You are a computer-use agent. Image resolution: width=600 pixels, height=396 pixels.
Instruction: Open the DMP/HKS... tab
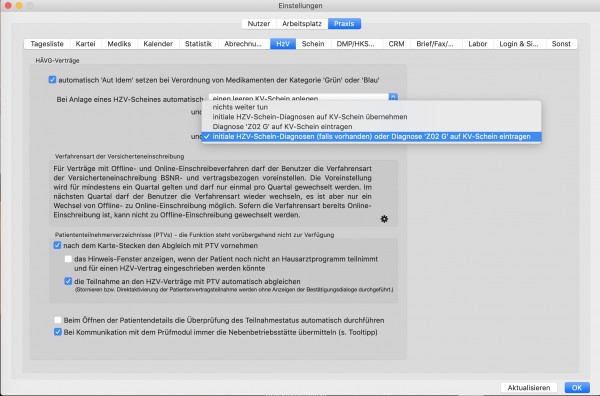pyautogui.click(x=355, y=44)
